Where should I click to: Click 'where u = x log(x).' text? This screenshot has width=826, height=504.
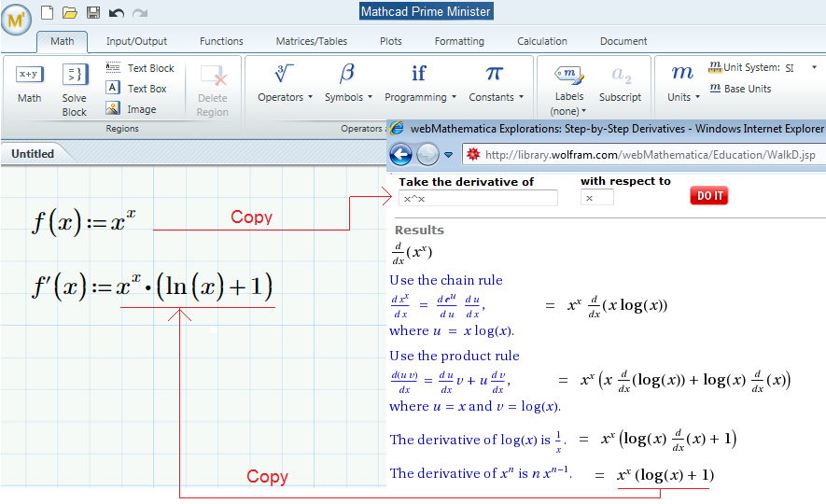point(452,330)
